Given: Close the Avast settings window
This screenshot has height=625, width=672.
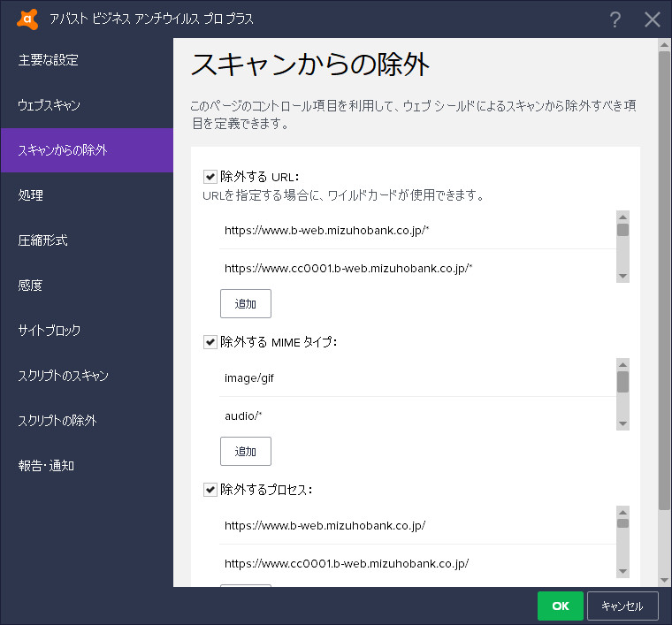Looking at the screenshot, I should 653,19.
